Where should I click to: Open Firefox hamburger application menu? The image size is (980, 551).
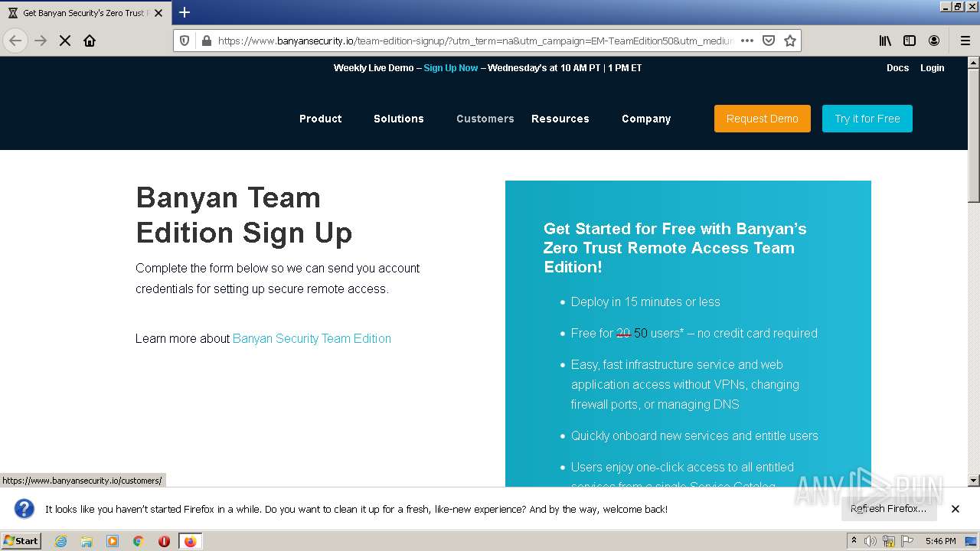965,41
